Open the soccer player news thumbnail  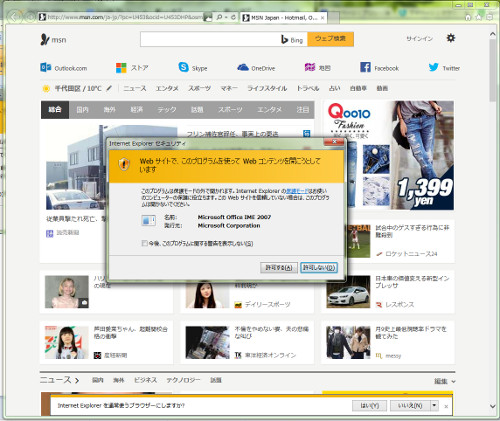point(358,241)
